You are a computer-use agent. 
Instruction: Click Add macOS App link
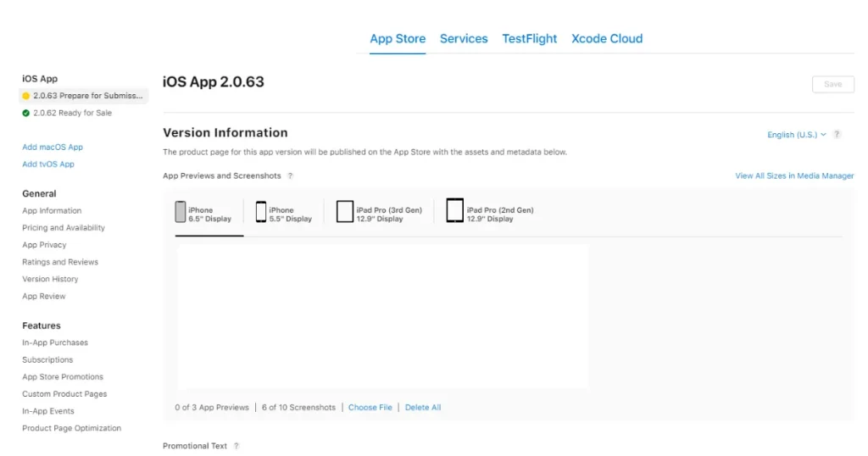(x=53, y=147)
